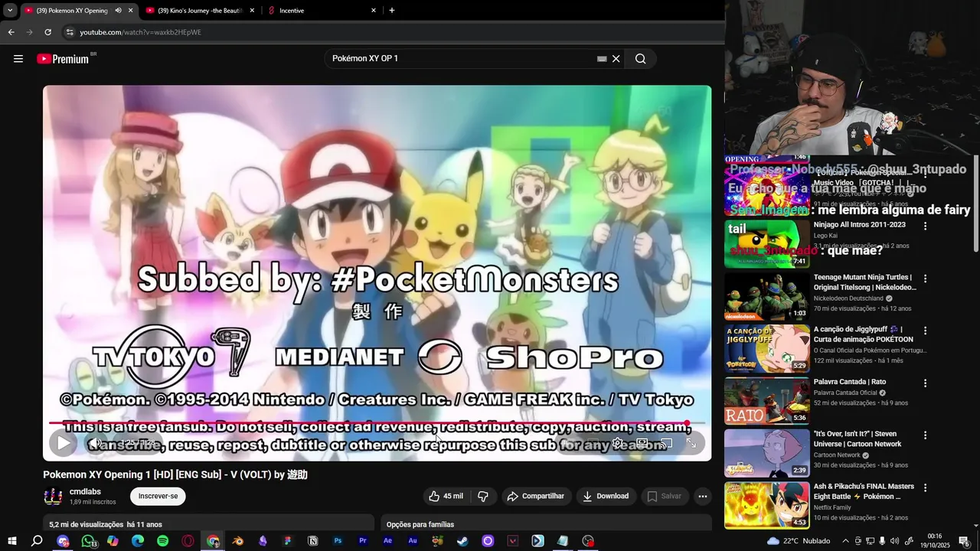The image size is (980, 551).
Task: Open options menu for Ash & Pikachu's FINAL
Action: (x=925, y=487)
